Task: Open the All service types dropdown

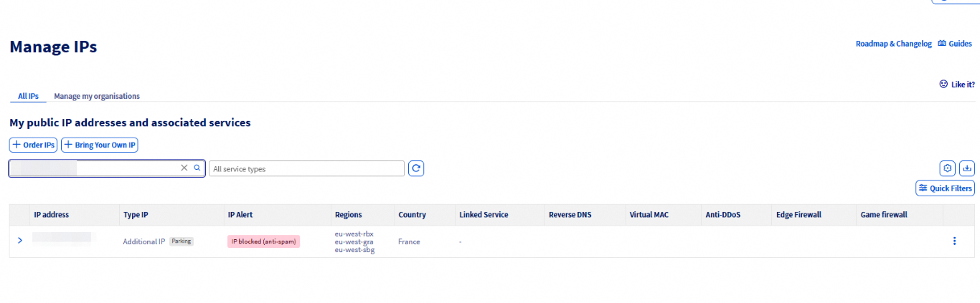Action: [x=306, y=169]
